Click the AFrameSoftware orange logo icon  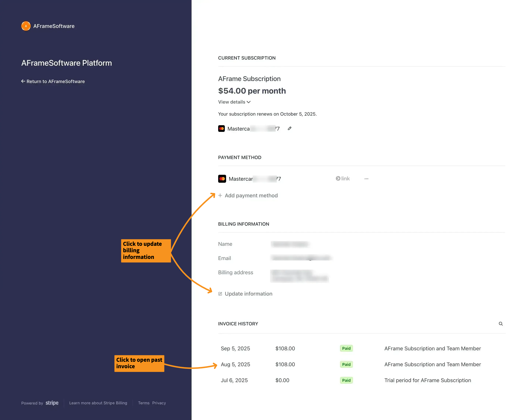click(26, 26)
